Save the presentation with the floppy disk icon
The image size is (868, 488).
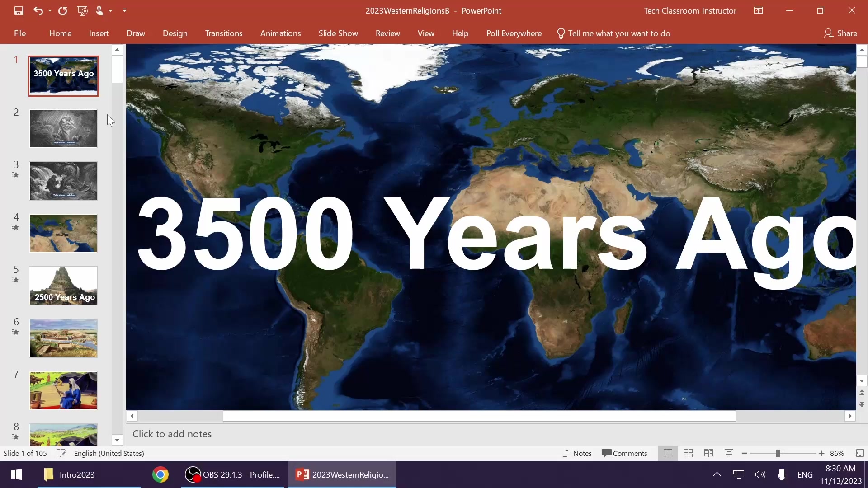pyautogui.click(x=19, y=11)
